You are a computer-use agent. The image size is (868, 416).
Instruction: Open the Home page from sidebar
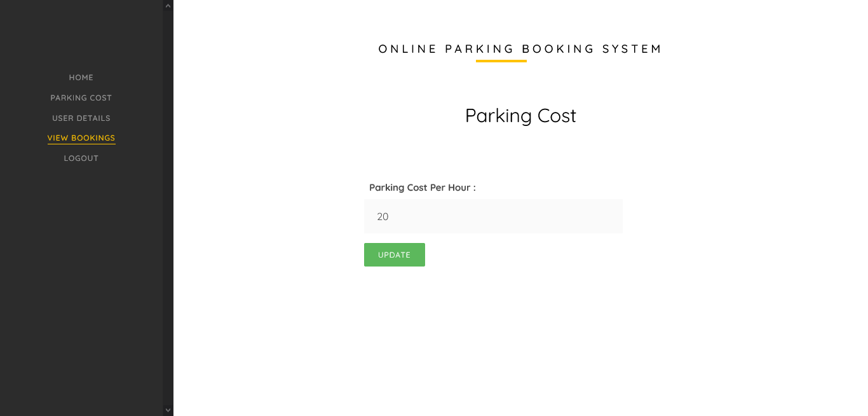coord(81,78)
